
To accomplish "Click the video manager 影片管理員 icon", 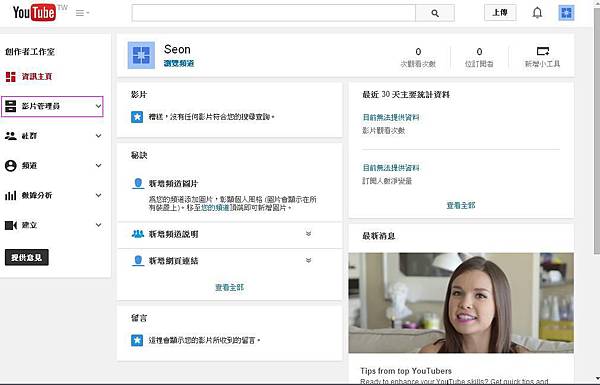I will [x=11, y=106].
